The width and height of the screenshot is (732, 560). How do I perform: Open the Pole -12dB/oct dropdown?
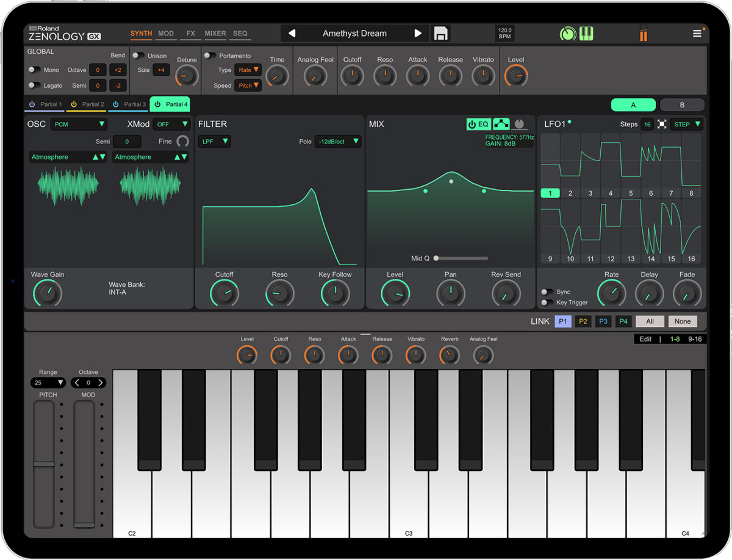pos(338,142)
